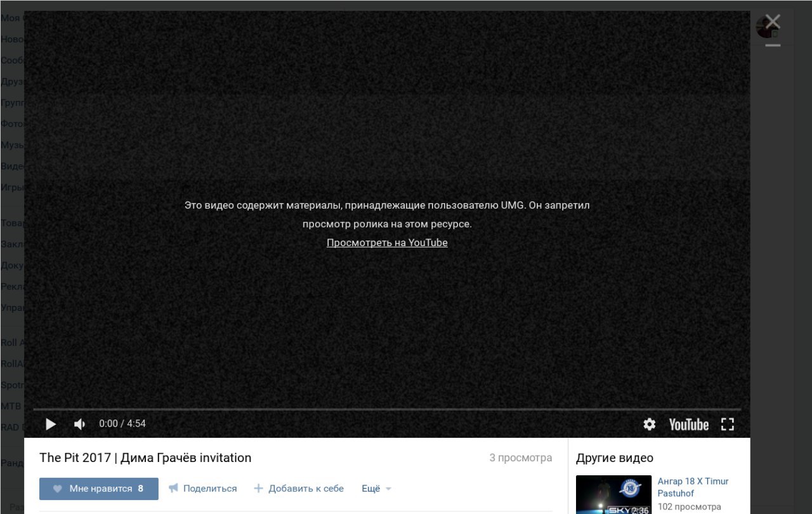Open 'Ангар 18 X Timur Pastuhof' thumbnail
812x514 pixels.
click(613, 494)
